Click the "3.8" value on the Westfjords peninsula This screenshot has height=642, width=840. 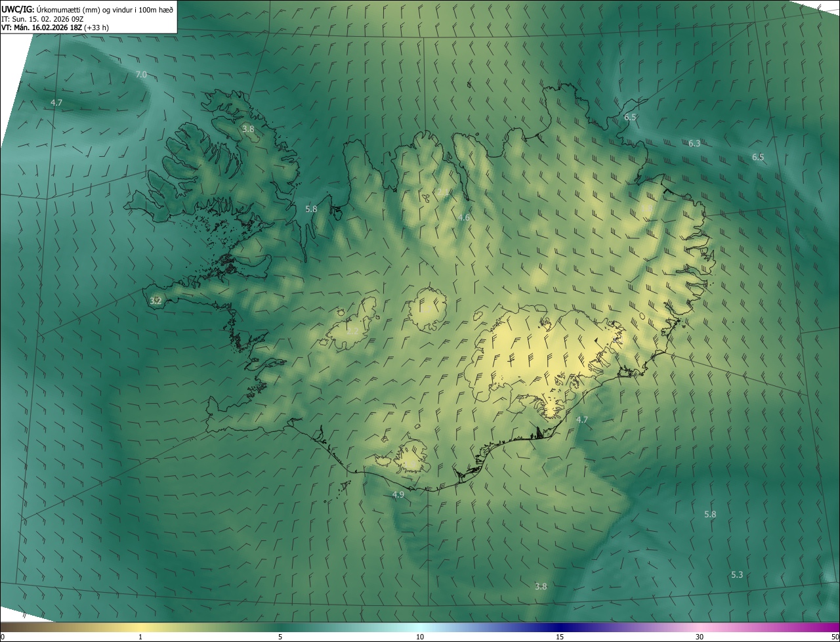[248, 129]
